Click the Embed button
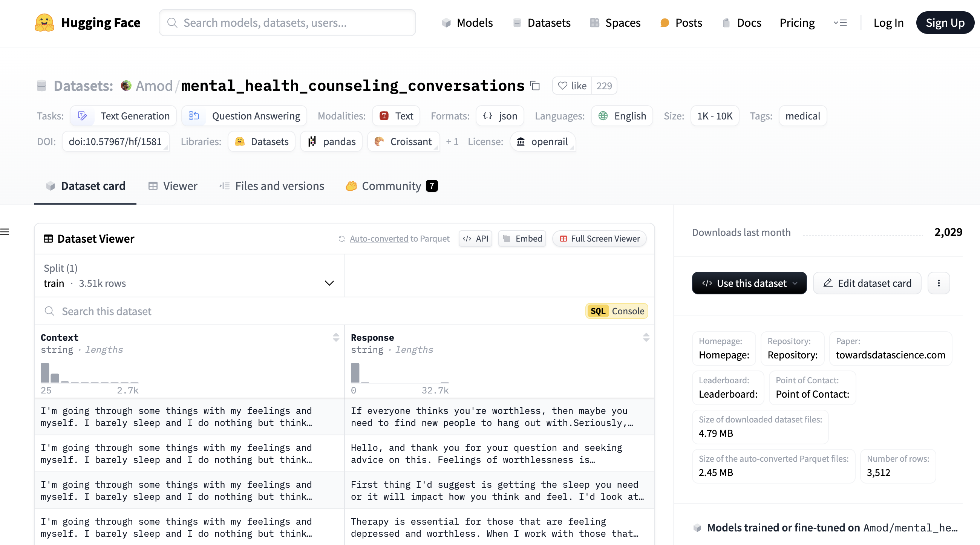The width and height of the screenshot is (980, 545). pyautogui.click(x=522, y=239)
